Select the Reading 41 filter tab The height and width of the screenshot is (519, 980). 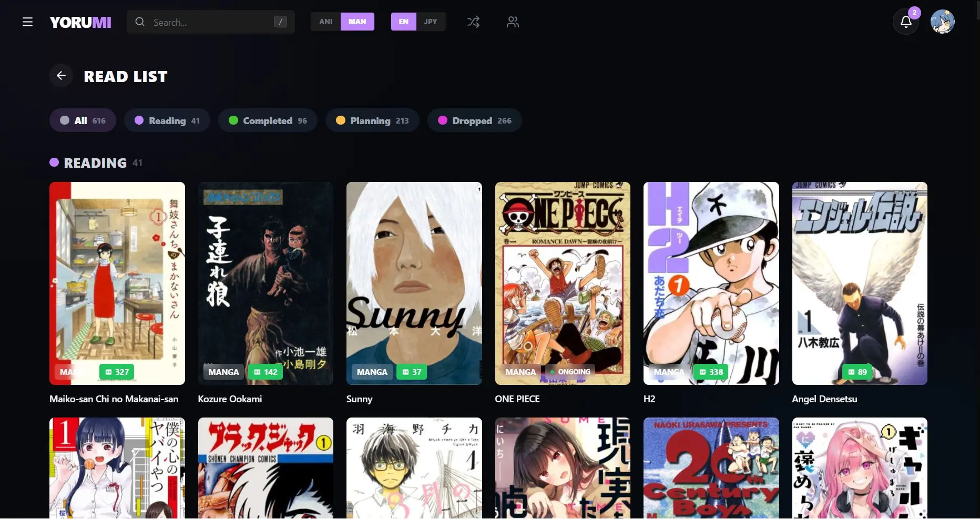[x=167, y=120]
